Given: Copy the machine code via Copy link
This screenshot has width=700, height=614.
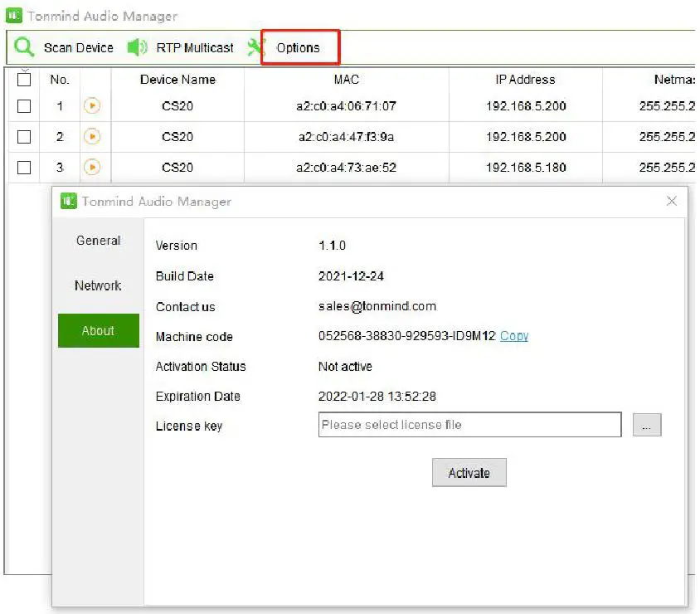Looking at the screenshot, I should [514, 336].
